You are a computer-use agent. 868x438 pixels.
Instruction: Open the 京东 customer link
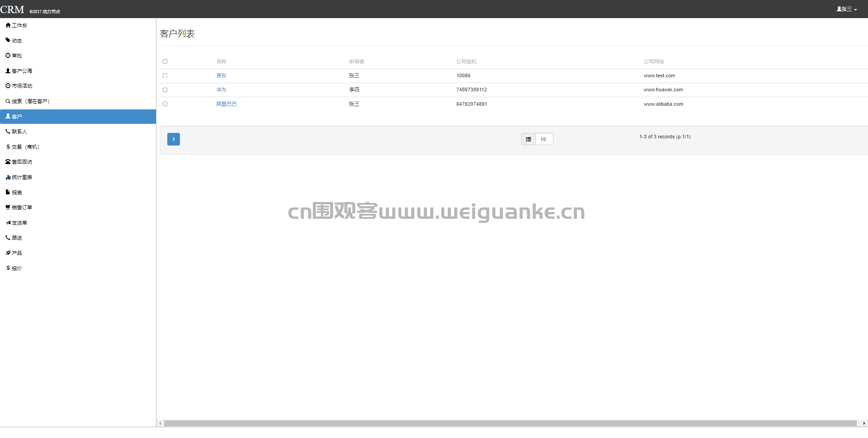click(221, 76)
